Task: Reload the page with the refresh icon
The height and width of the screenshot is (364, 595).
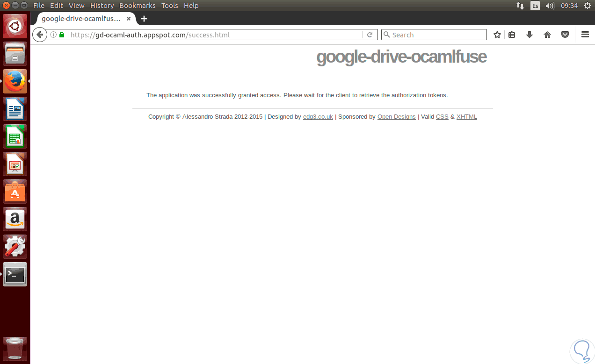Action: pos(370,35)
